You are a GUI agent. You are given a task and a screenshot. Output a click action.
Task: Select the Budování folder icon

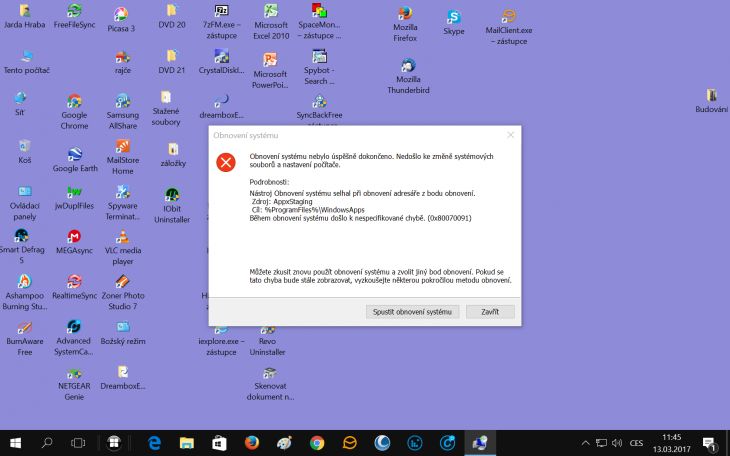click(x=711, y=101)
